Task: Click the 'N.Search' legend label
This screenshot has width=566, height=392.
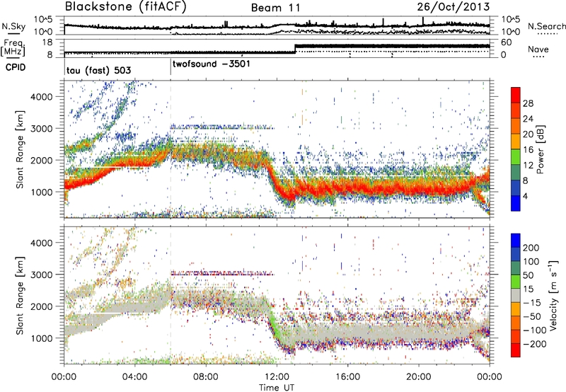Action: point(546,26)
